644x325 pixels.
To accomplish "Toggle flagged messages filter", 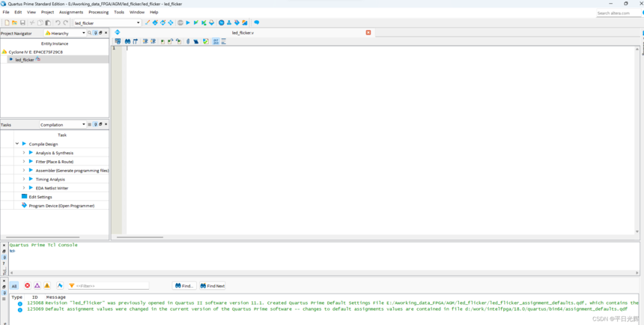I will (60, 285).
